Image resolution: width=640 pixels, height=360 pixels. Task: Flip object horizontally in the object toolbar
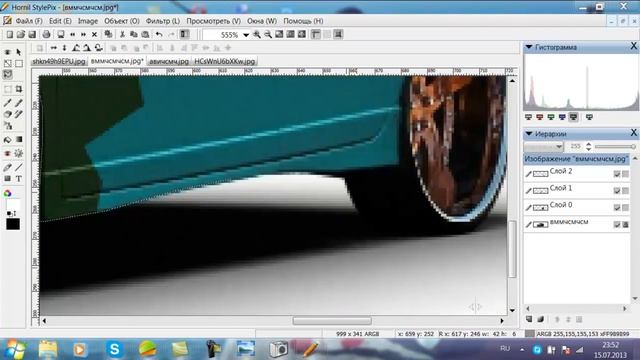[53, 48]
